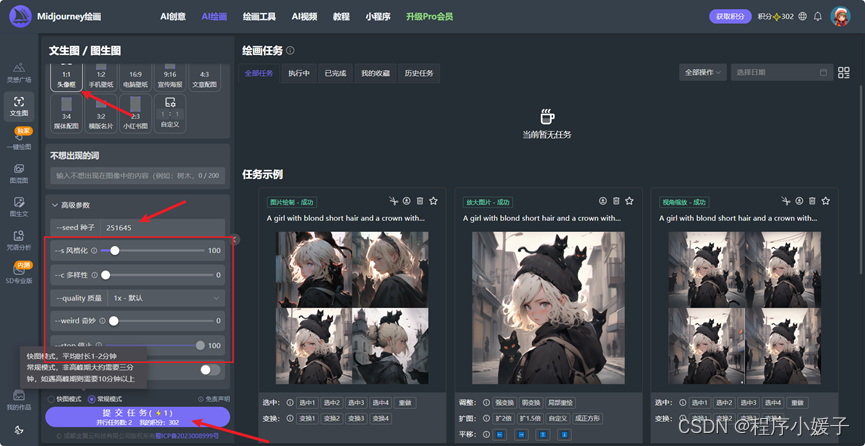
Task: Click the trash icon on 放大图片 card
Action: pyautogui.click(x=616, y=201)
